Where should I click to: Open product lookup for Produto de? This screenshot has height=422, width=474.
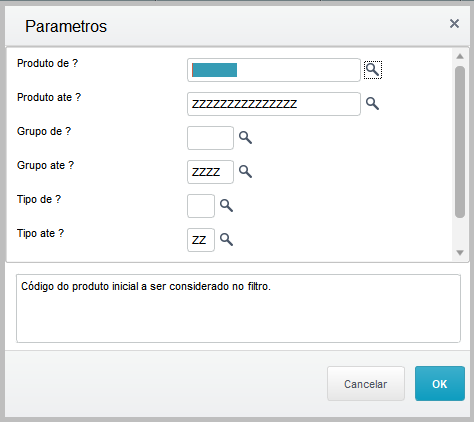click(x=373, y=70)
